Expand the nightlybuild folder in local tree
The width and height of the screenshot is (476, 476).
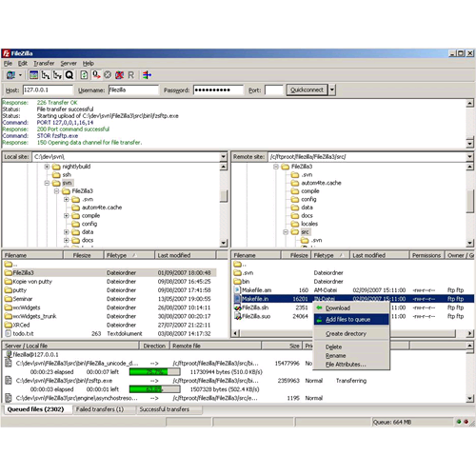[x=47, y=167]
